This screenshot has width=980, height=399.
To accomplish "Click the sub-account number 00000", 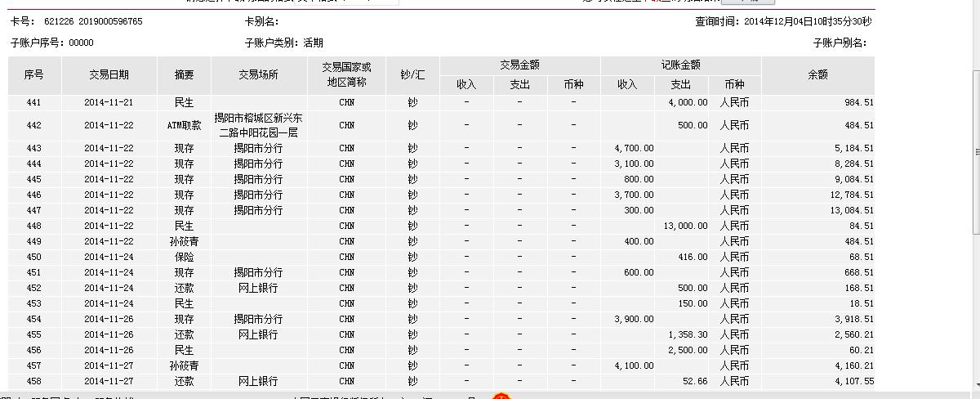I will point(82,43).
